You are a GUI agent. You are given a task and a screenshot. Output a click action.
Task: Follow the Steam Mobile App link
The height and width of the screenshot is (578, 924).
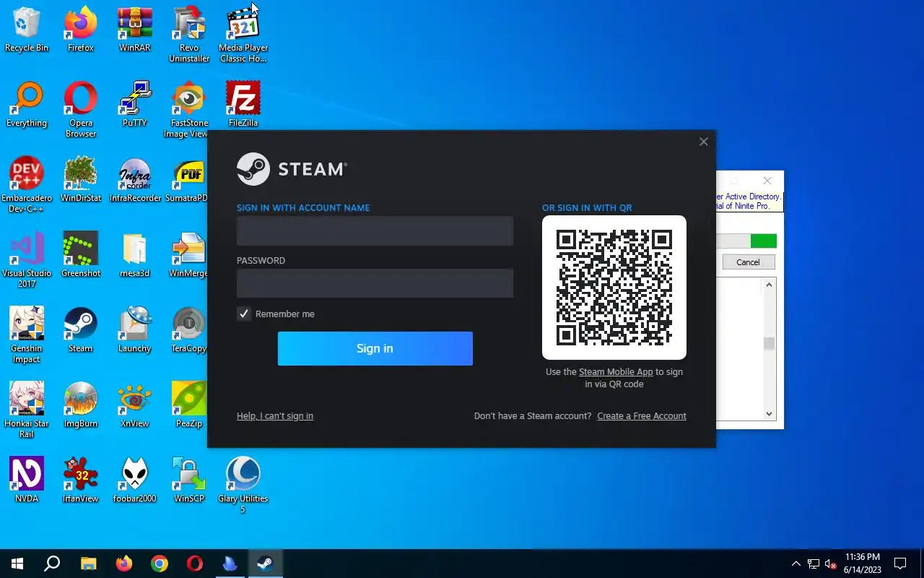click(616, 372)
